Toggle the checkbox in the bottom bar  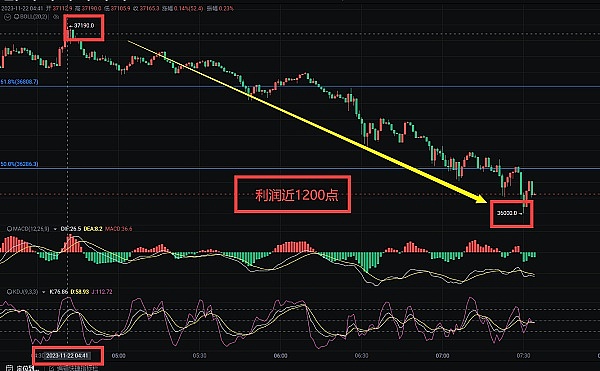52,368
